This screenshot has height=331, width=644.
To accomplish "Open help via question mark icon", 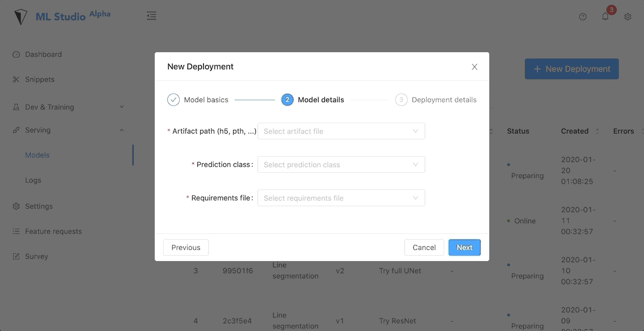I will point(583,17).
